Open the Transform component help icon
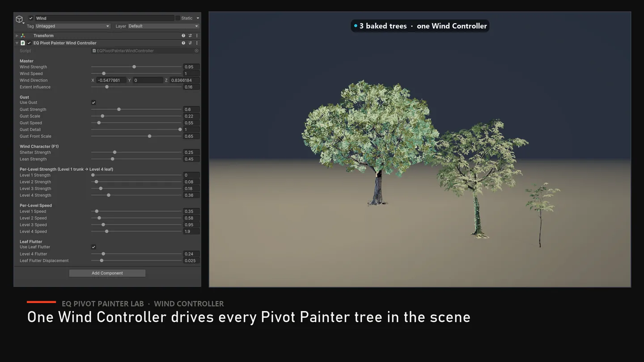The height and width of the screenshot is (362, 644). click(183, 36)
